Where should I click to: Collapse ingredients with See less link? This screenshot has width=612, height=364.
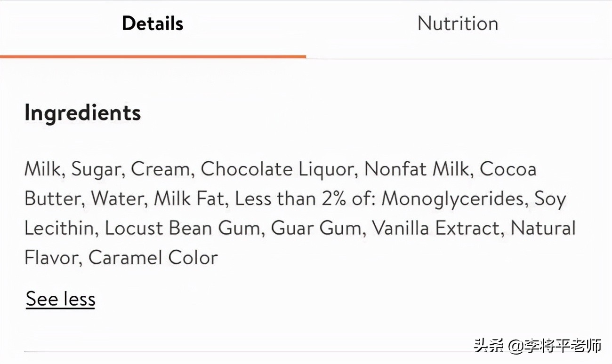(x=60, y=299)
